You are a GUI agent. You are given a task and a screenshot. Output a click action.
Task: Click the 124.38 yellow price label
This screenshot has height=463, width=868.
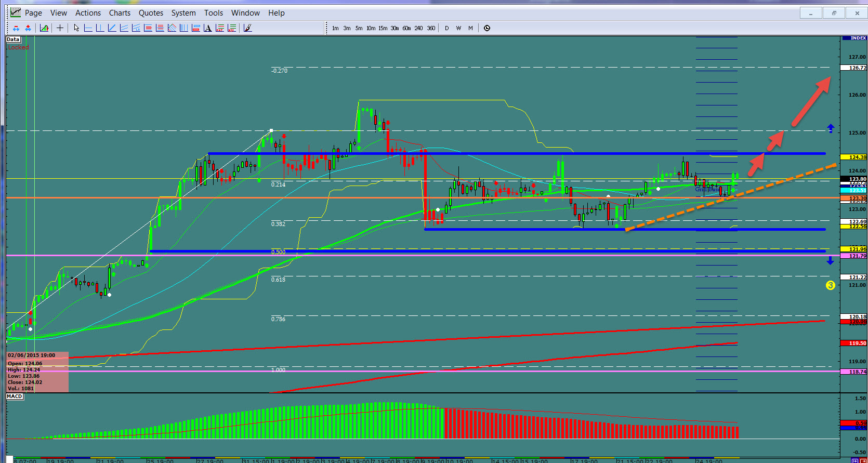[x=853, y=157]
